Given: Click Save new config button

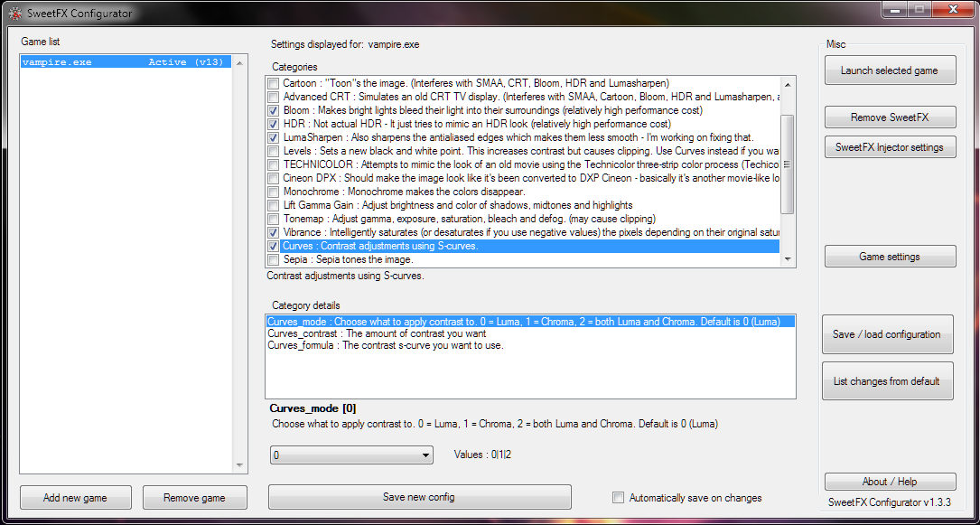Looking at the screenshot, I should [419, 498].
